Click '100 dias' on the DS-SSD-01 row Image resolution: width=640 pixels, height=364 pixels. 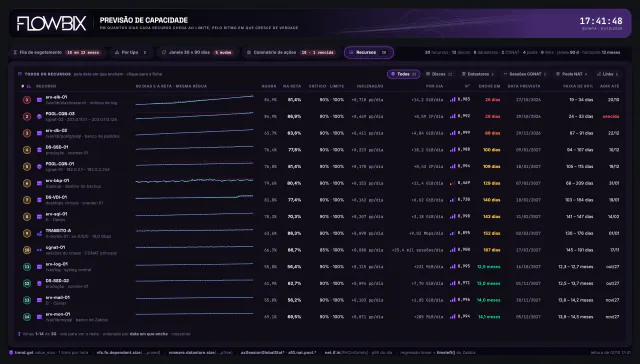click(x=491, y=150)
